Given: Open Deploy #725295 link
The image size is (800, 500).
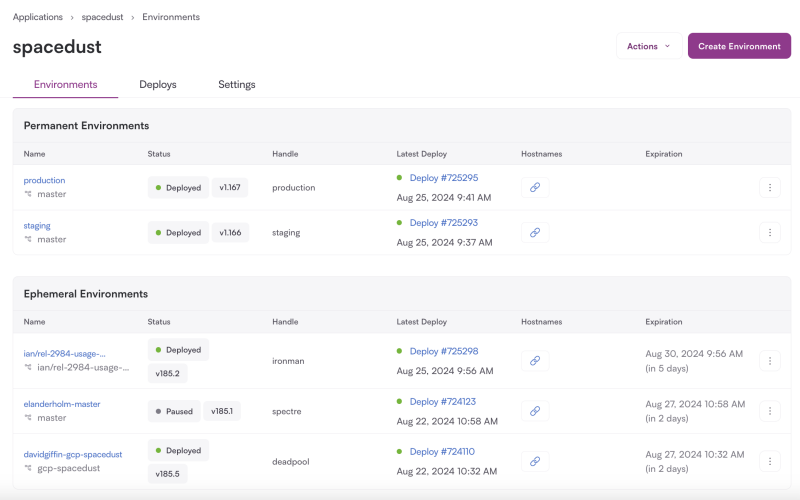Looking at the screenshot, I should click(x=443, y=178).
